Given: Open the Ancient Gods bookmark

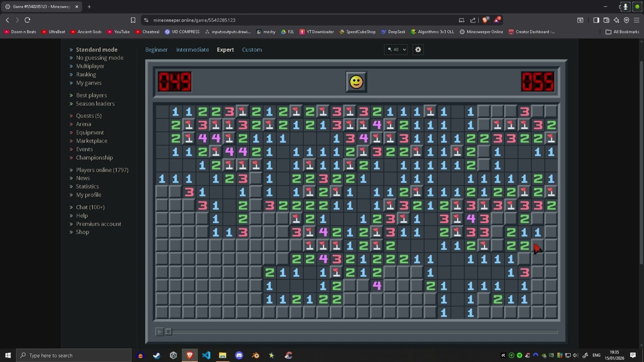Looking at the screenshot, I should [86, 32].
